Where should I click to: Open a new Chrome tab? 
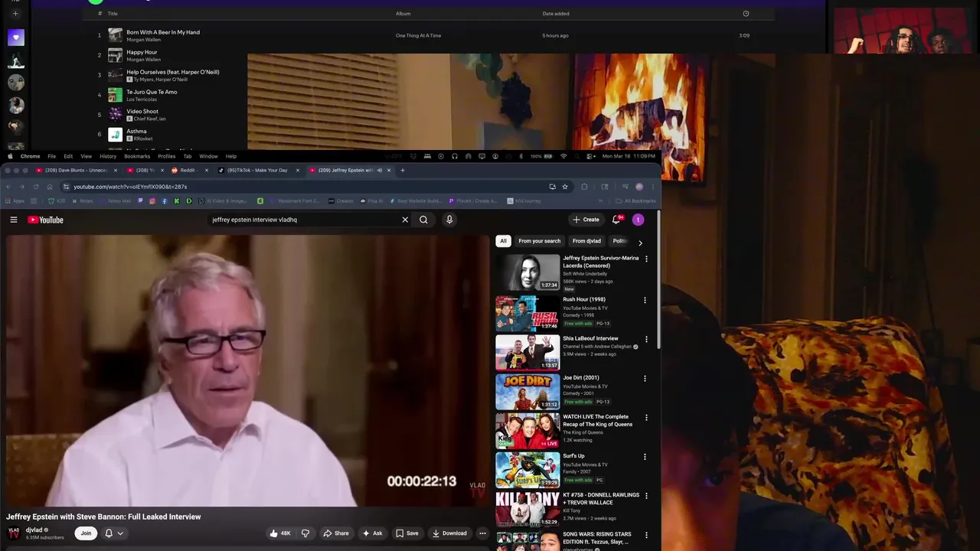pyautogui.click(x=403, y=170)
